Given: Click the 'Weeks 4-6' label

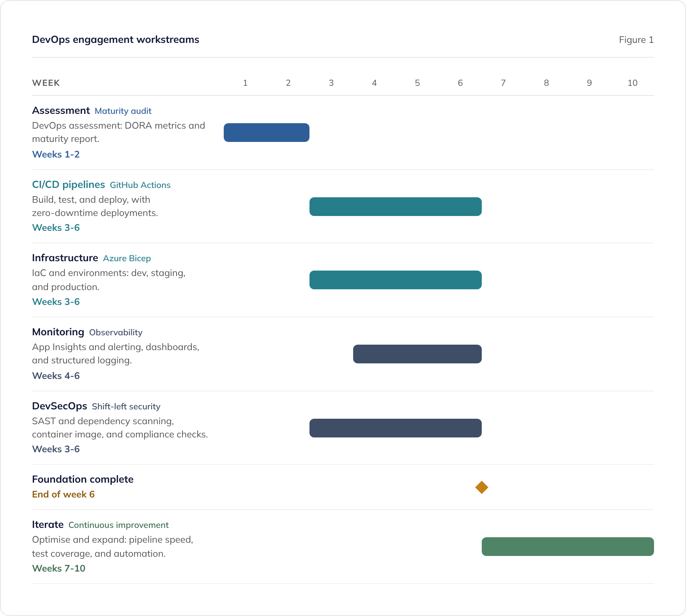Looking at the screenshot, I should [x=56, y=376].
